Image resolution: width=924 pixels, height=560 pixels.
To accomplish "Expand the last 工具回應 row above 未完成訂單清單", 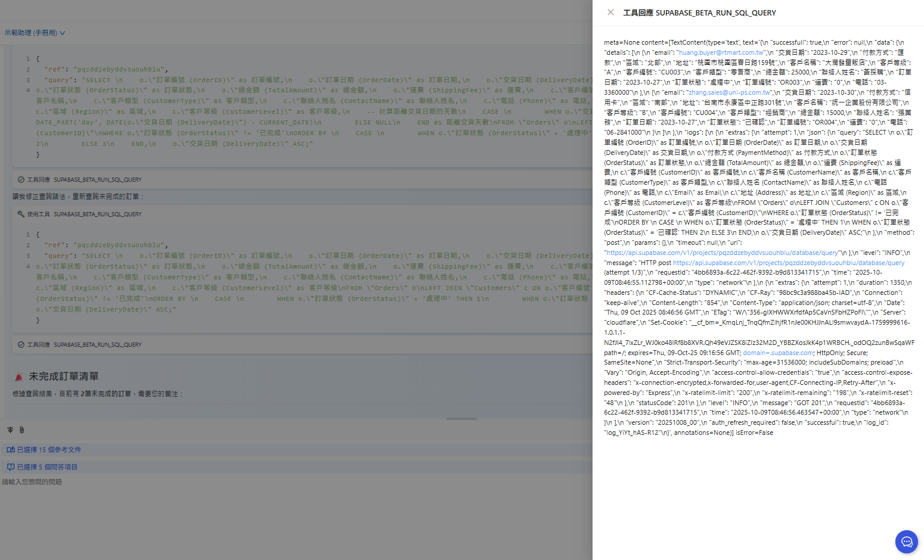I will coord(83,344).
